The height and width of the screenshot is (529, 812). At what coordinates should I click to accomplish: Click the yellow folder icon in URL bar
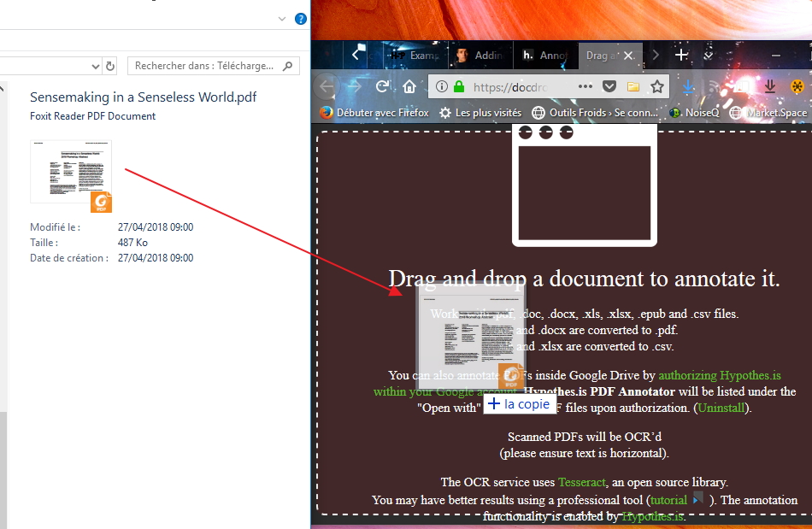coord(633,86)
